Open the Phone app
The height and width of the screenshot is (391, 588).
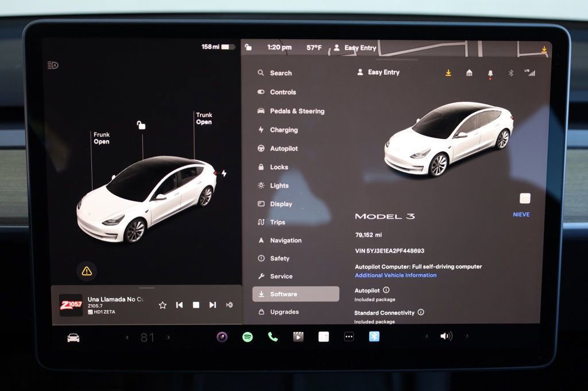tap(273, 337)
